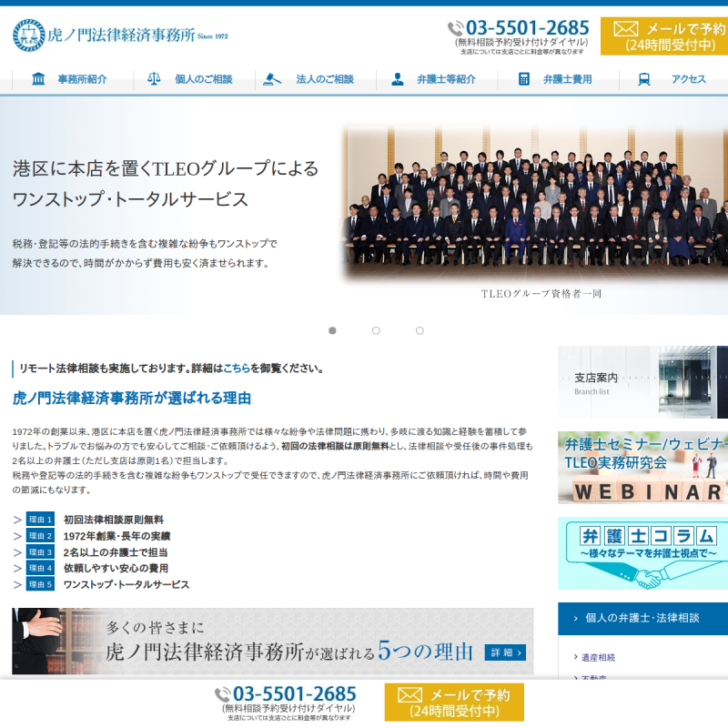Click the arrow beside 理由 2
Viewport: 728px width, 728px height.
[17, 536]
